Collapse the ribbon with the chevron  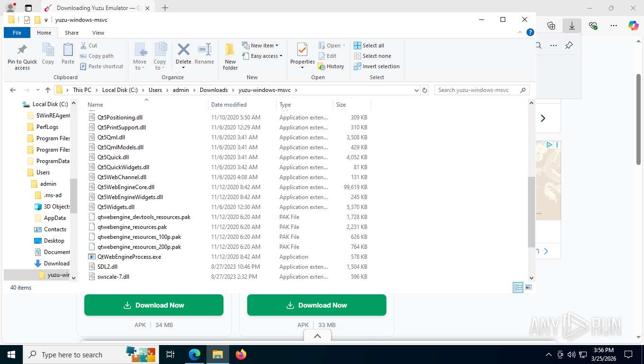point(521,32)
